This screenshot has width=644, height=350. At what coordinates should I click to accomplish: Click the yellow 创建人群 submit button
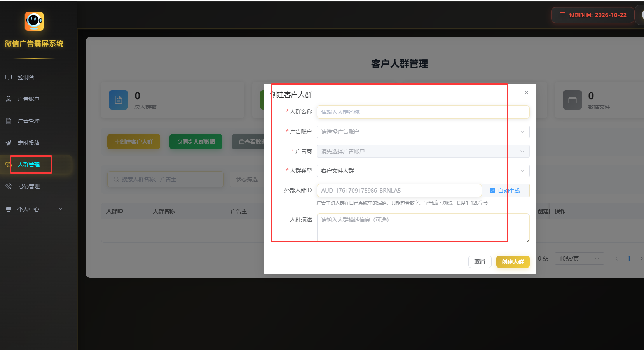pyautogui.click(x=513, y=262)
